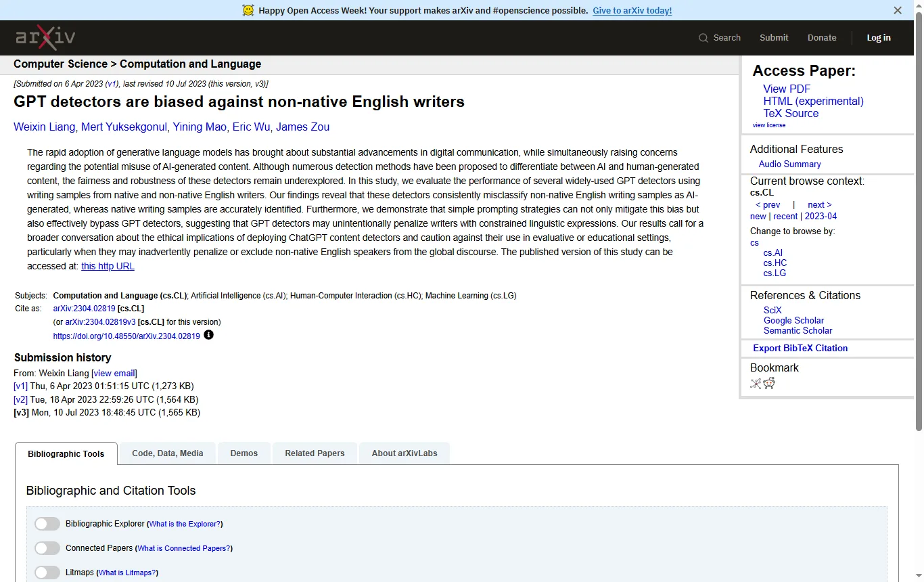
Task: Turn on the Connected Papers toggle
Action: point(47,548)
